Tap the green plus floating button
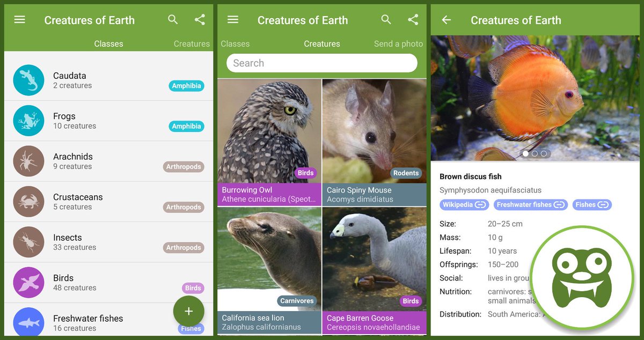Viewport: 644px width, 340px height. pos(189,311)
